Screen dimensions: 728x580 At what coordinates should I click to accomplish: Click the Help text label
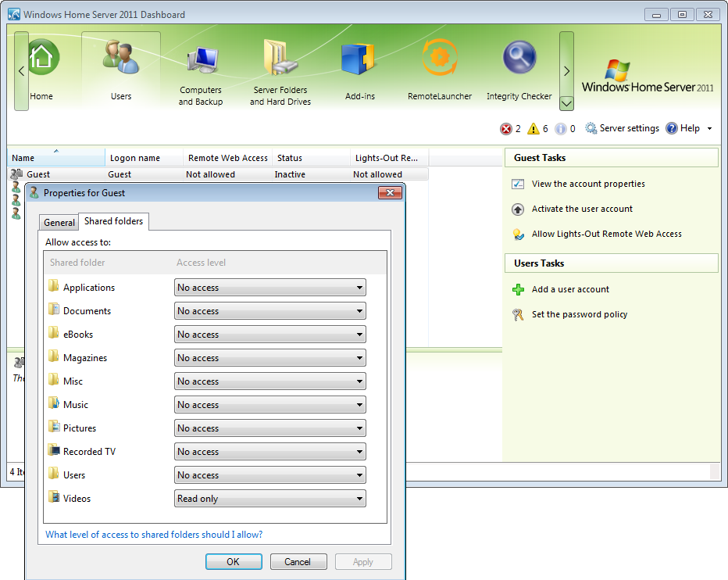coord(690,128)
